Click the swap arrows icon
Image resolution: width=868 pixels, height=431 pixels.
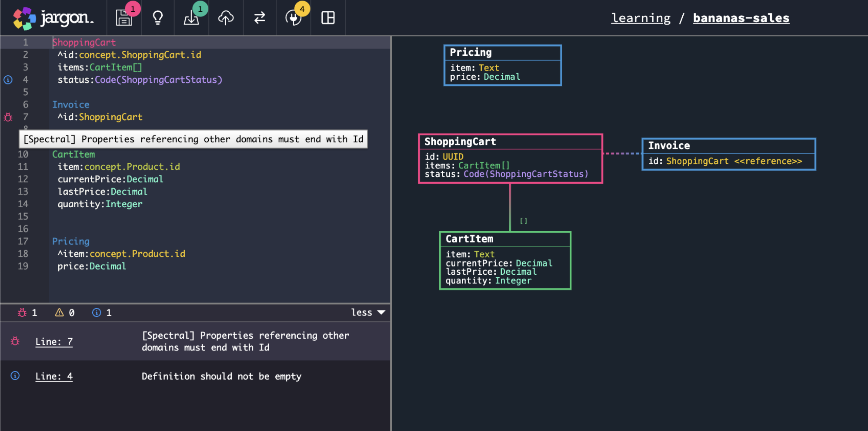click(x=260, y=18)
